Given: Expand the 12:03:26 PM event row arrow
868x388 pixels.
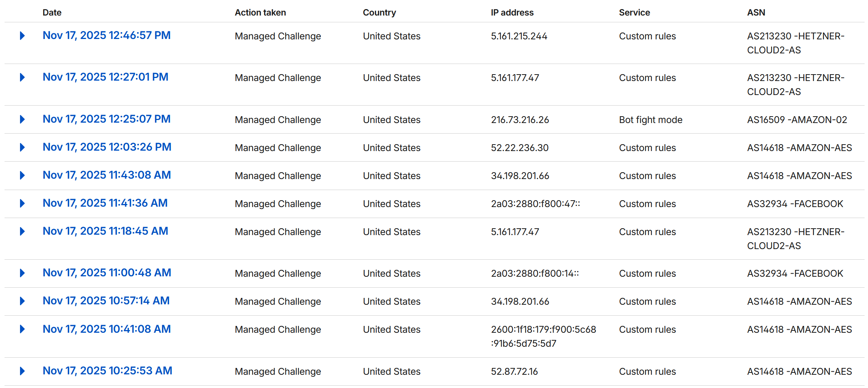Looking at the screenshot, I should point(22,147).
